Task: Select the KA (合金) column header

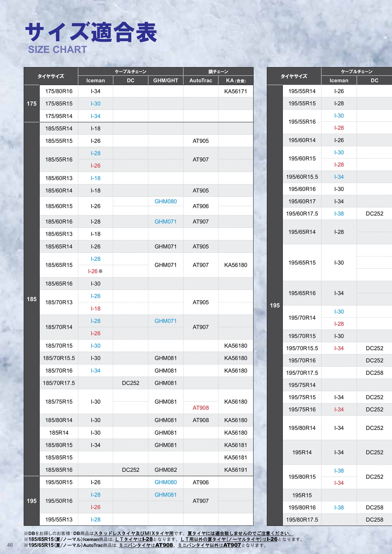Action: pyautogui.click(x=236, y=81)
